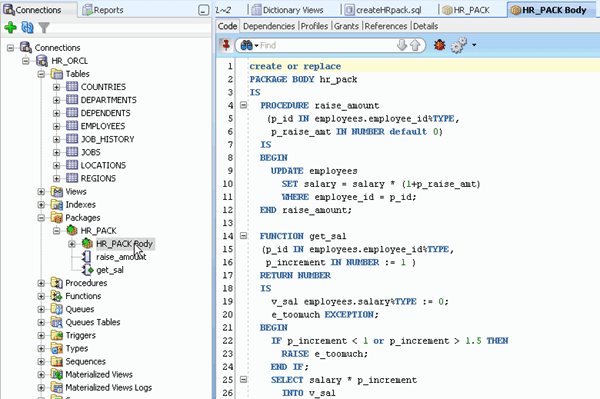Click the Refresh connections icon
Viewport: 600px width, 399px height.
(x=27, y=28)
